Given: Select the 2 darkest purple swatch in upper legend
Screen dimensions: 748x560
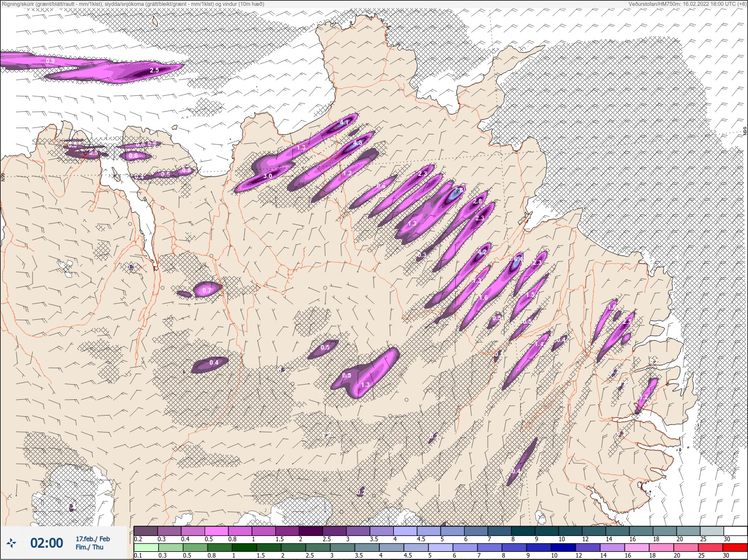Looking at the screenshot, I should point(311,531).
